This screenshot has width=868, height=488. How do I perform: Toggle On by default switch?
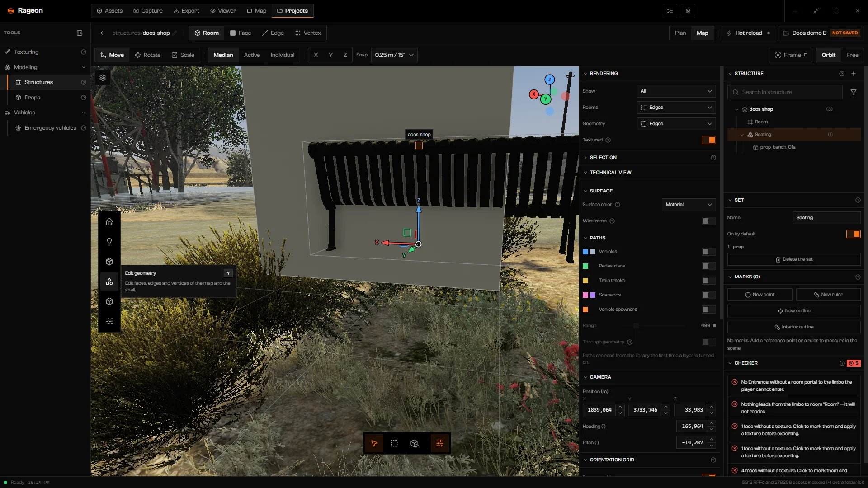853,234
